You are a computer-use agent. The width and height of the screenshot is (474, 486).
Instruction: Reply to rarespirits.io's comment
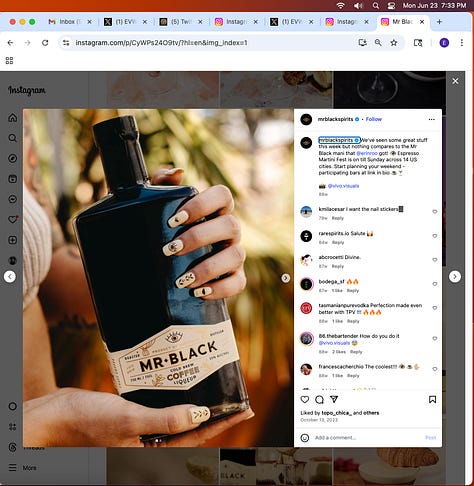(x=338, y=242)
